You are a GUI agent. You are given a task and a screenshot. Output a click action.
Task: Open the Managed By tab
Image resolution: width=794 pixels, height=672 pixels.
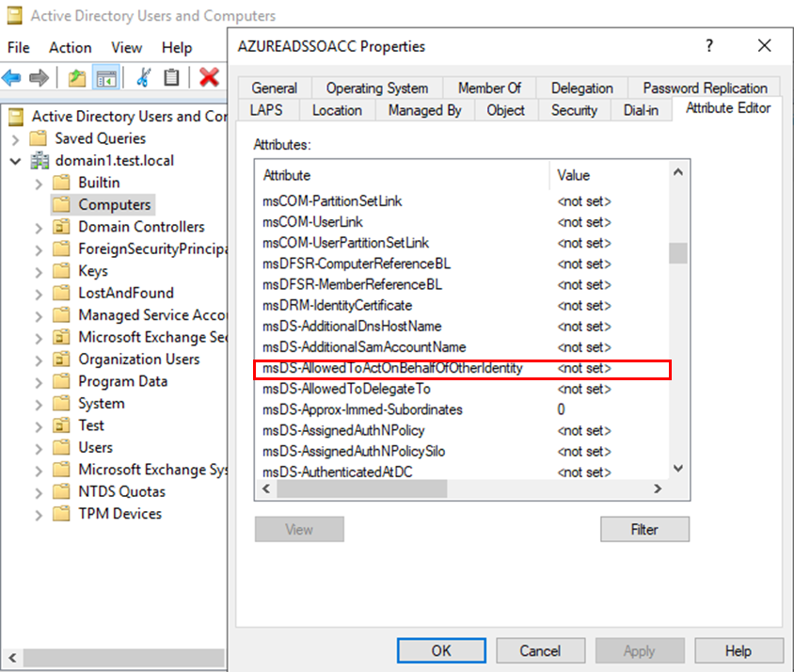pos(425,110)
